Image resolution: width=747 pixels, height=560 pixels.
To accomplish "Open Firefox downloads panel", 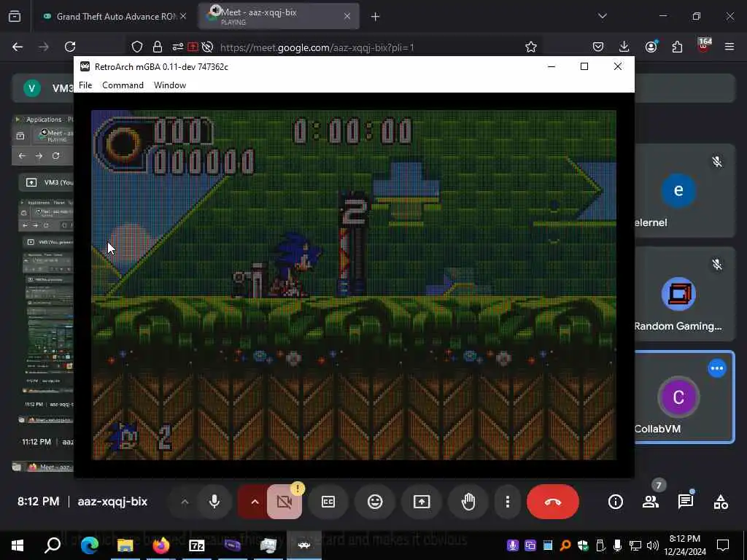I will (x=624, y=47).
